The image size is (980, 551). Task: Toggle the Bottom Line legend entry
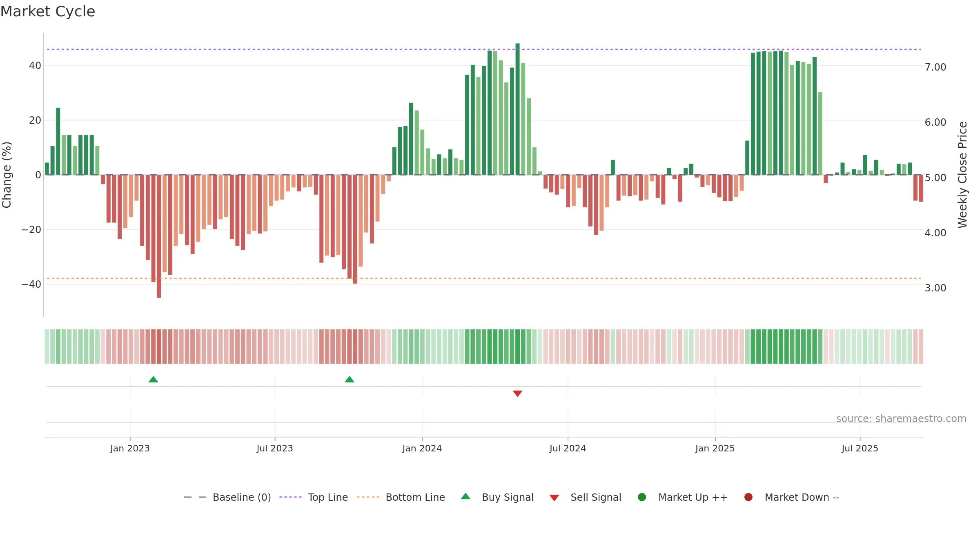[x=401, y=497]
